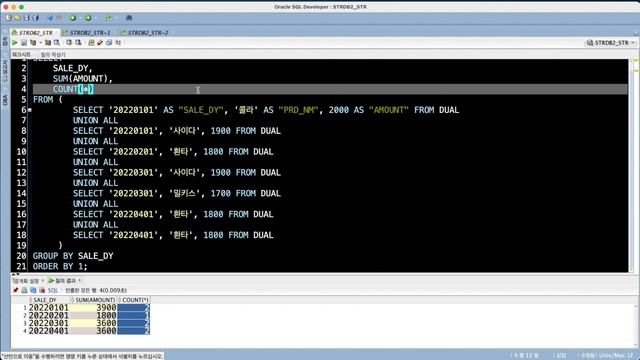
Task: Sort by the COUNT(*) column header
Action: tap(134, 300)
